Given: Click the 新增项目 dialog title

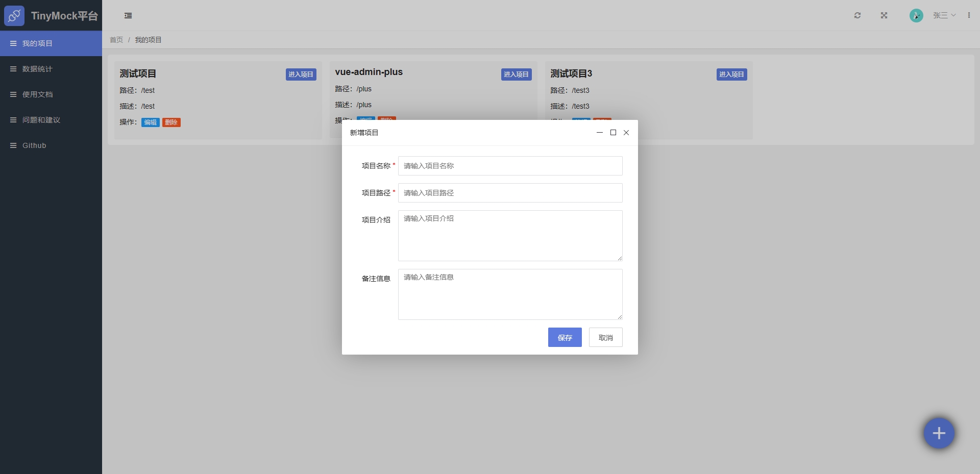Looking at the screenshot, I should click(364, 133).
